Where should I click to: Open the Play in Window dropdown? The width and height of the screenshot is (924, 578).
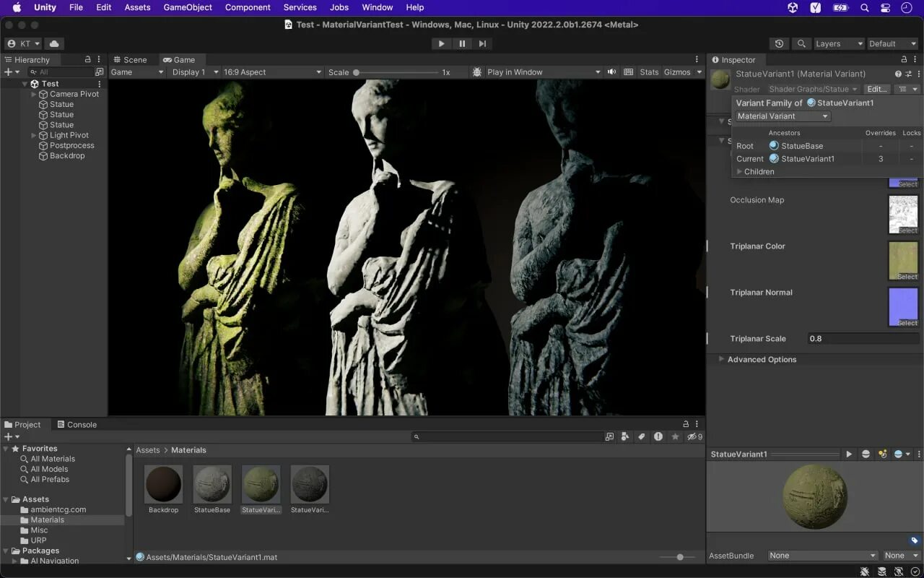(x=544, y=72)
